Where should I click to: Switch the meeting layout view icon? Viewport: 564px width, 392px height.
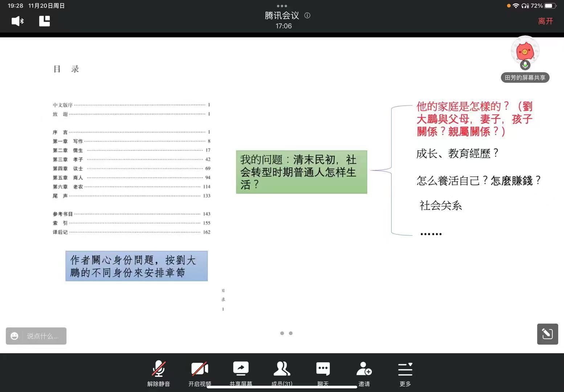[x=44, y=21]
